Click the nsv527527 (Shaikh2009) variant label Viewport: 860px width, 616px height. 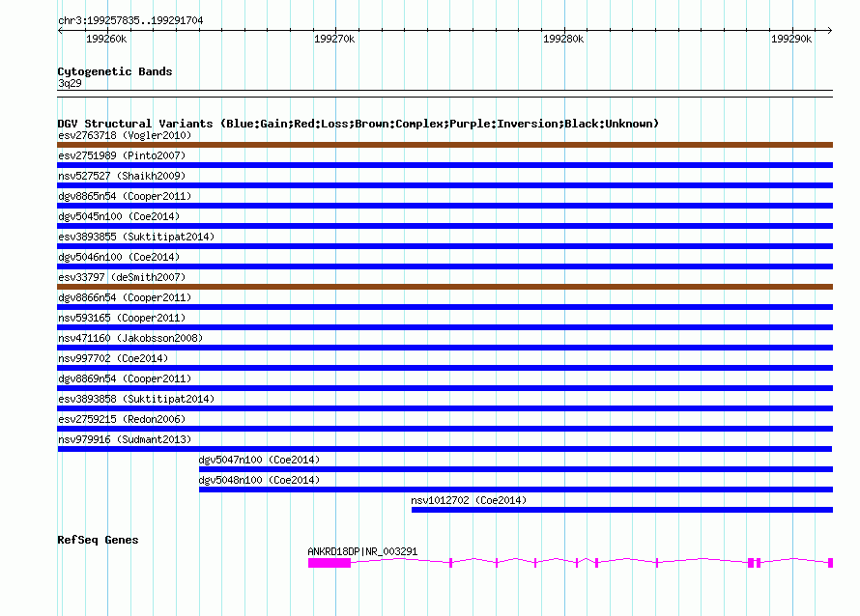[x=122, y=176]
